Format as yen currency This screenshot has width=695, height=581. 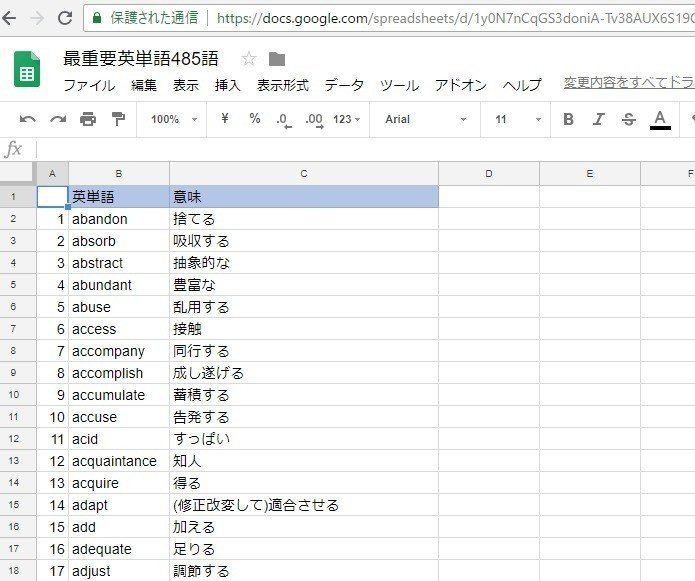point(225,118)
